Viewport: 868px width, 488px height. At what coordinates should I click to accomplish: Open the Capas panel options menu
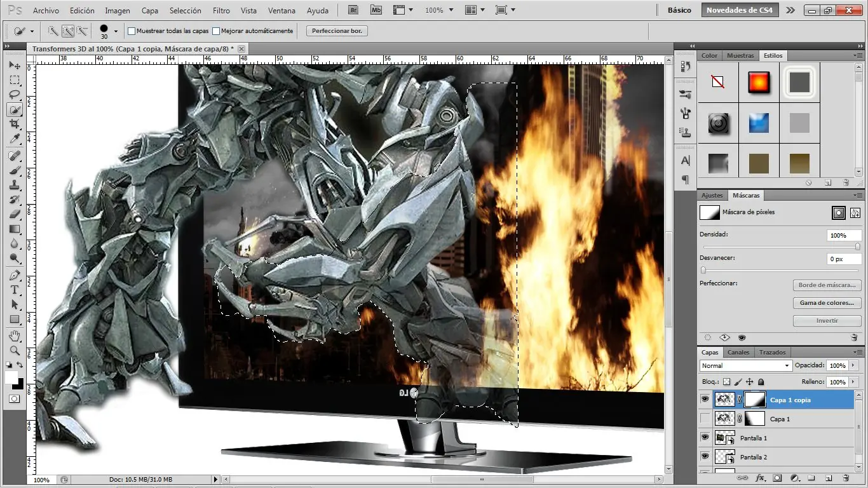pyautogui.click(x=858, y=352)
